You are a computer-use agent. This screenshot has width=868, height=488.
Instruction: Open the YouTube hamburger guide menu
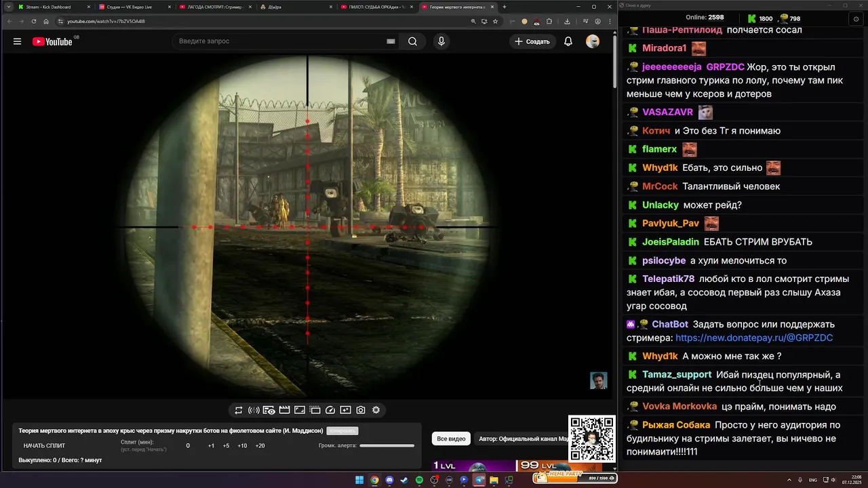17,41
